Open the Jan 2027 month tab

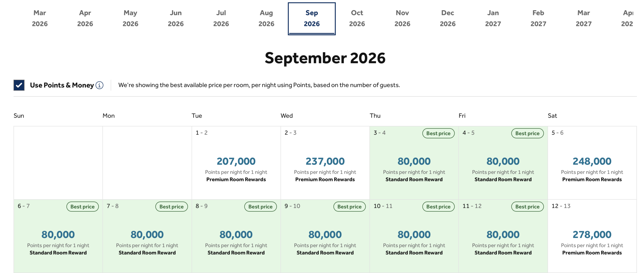(x=493, y=18)
